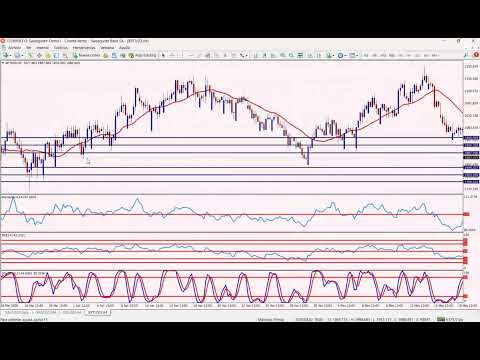The height and width of the screenshot is (360, 480).
Task: Click the Nueva orden button
Action: 87,55
